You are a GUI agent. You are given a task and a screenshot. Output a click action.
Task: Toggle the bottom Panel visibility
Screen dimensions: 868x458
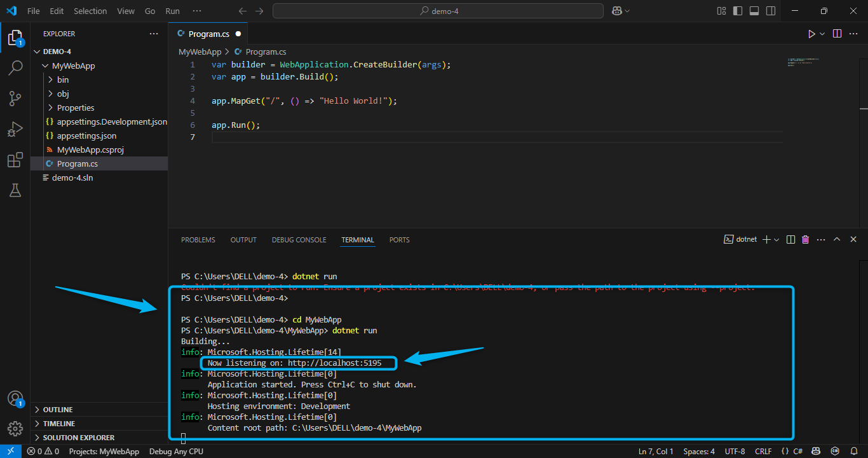pos(754,11)
